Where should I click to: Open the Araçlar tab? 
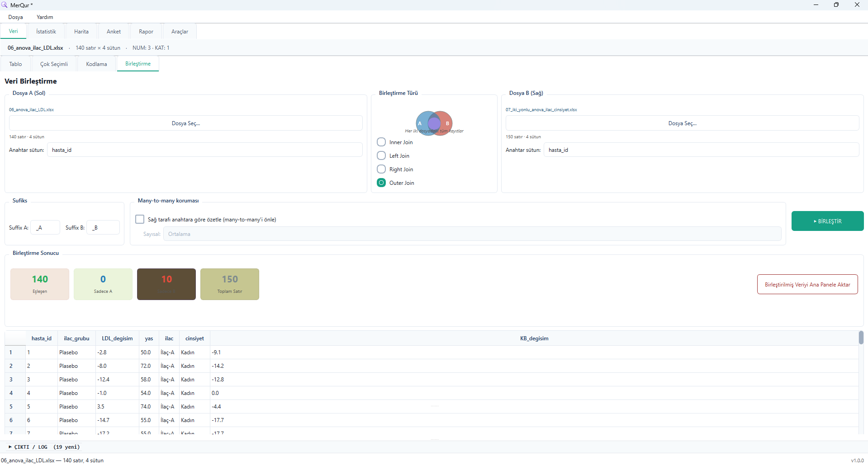point(180,32)
